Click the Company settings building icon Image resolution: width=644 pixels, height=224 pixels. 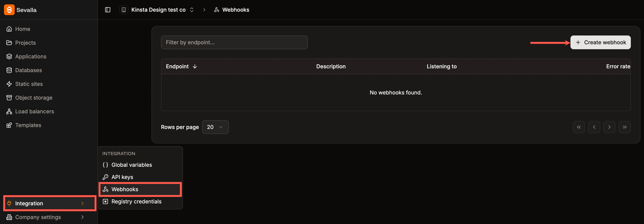9,217
